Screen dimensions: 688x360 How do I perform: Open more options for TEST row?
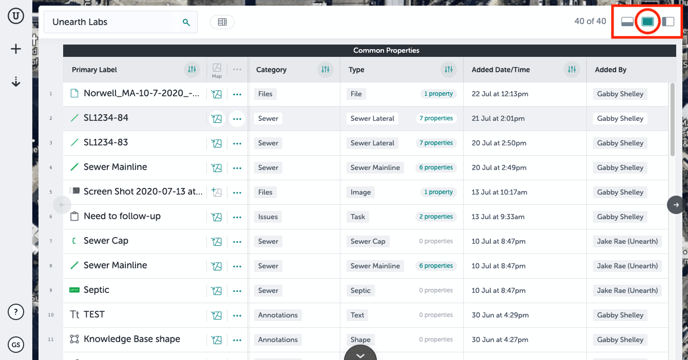coord(237,316)
